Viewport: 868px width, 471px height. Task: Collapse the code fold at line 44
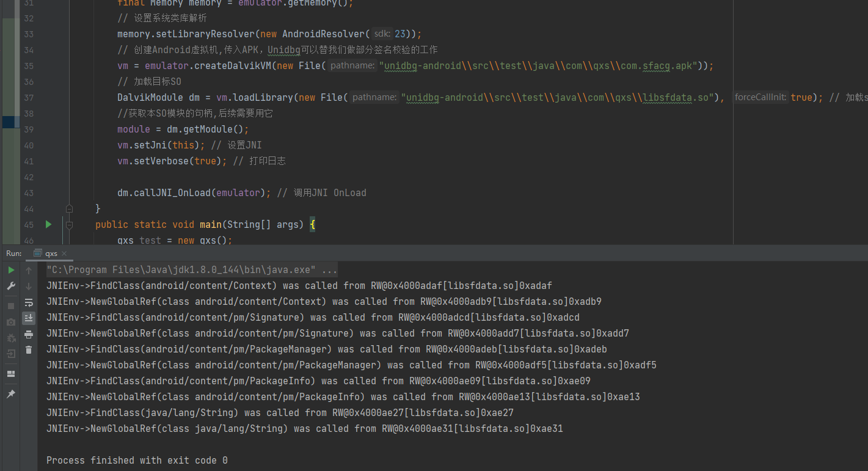click(68, 208)
